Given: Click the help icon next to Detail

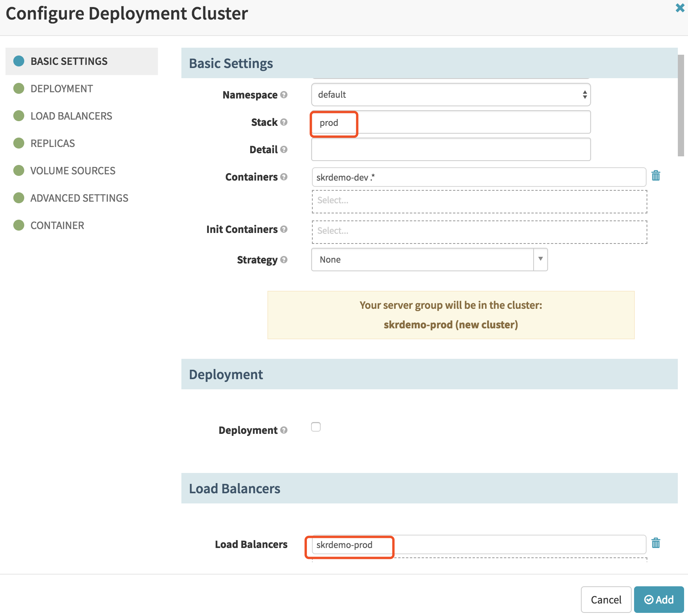Looking at the screenshot, I should tap(284, 149).
